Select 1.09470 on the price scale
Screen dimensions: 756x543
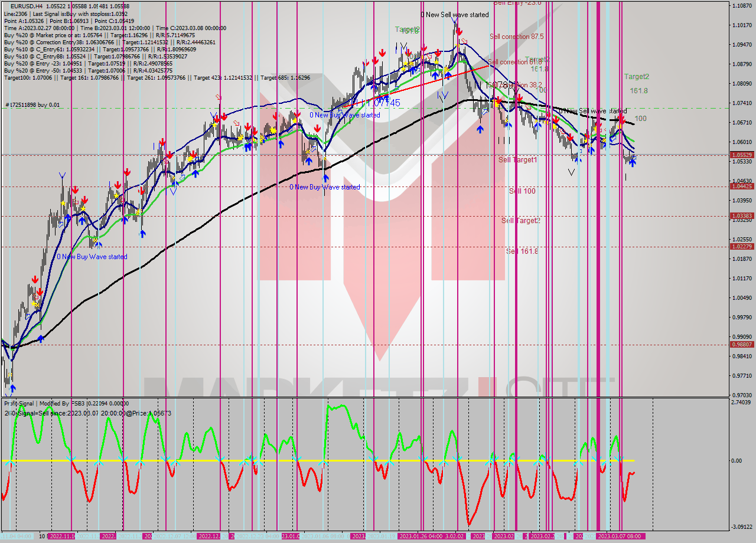742,45
